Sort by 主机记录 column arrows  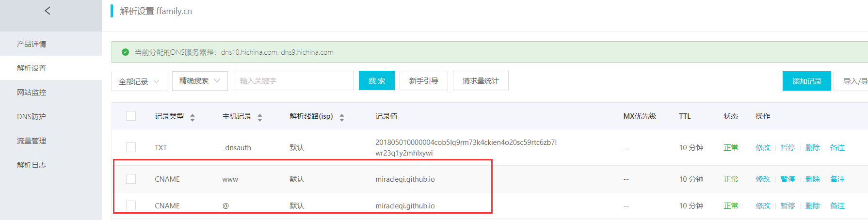pyautogui.click(x=260, y=117)
